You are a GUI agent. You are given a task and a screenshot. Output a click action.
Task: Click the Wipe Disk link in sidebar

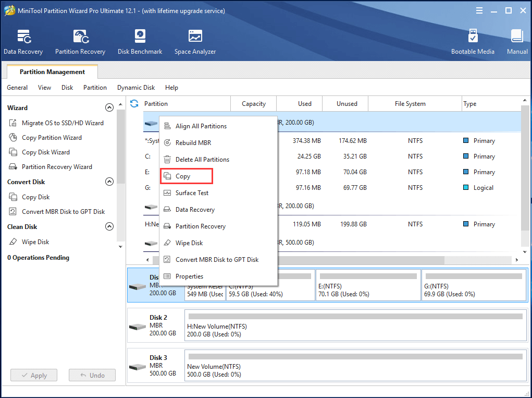[x=35, y=242]
